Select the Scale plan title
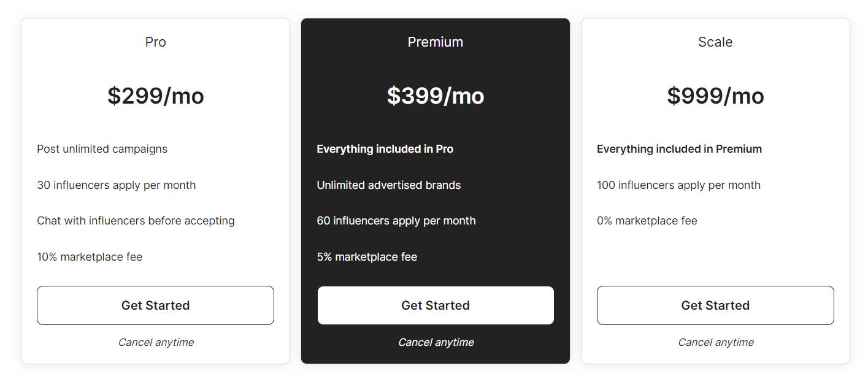Screen dimensions: 868x379 [x=715, y=42]
